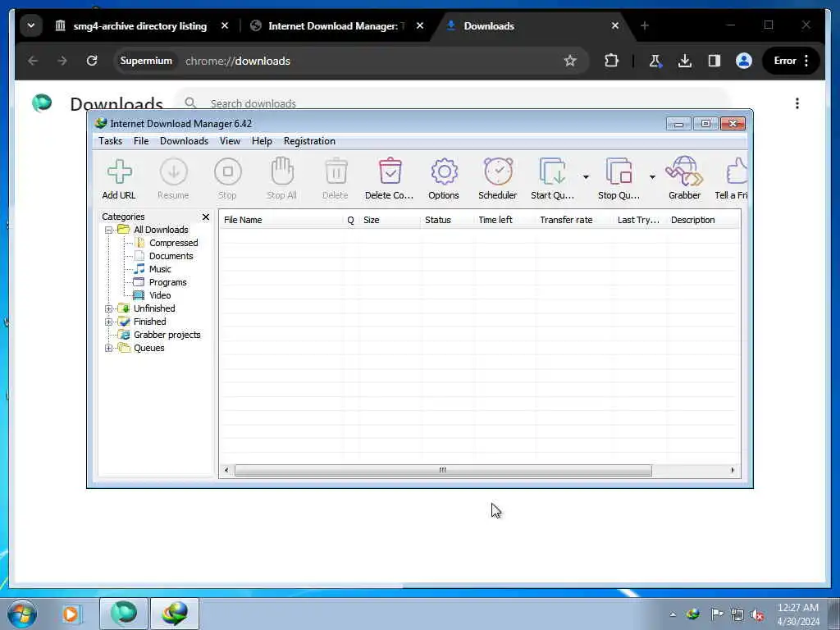Sort by Transfer rate column header
Screen dimensions: 840x630
click(573, 220)
